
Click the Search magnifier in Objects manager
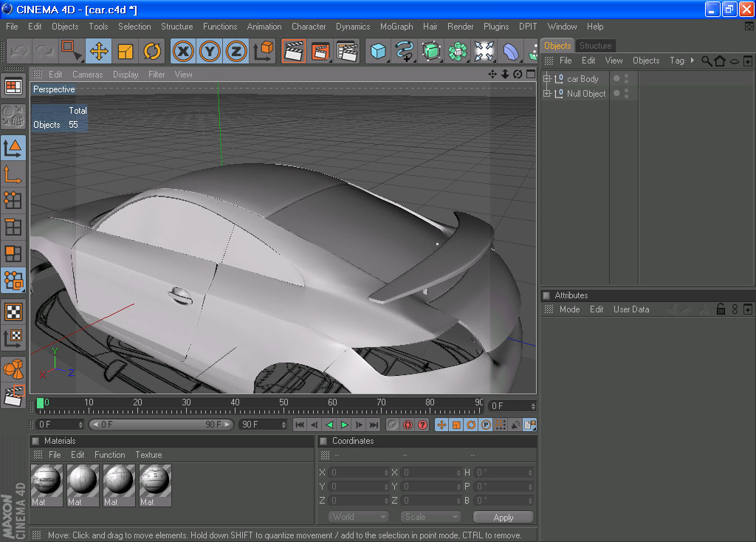point(707,61)
